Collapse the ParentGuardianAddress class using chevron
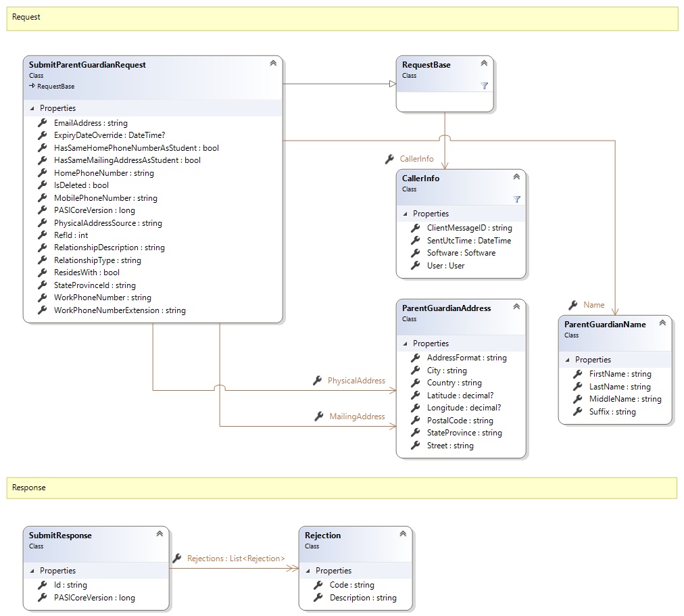 516,306
